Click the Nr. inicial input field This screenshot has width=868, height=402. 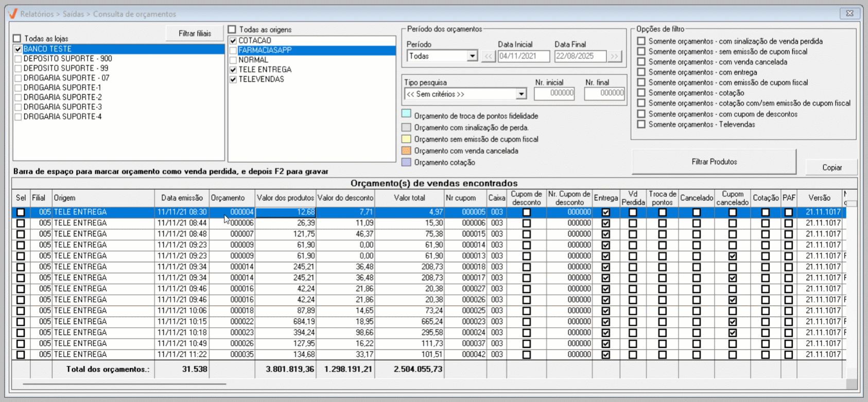554,93
